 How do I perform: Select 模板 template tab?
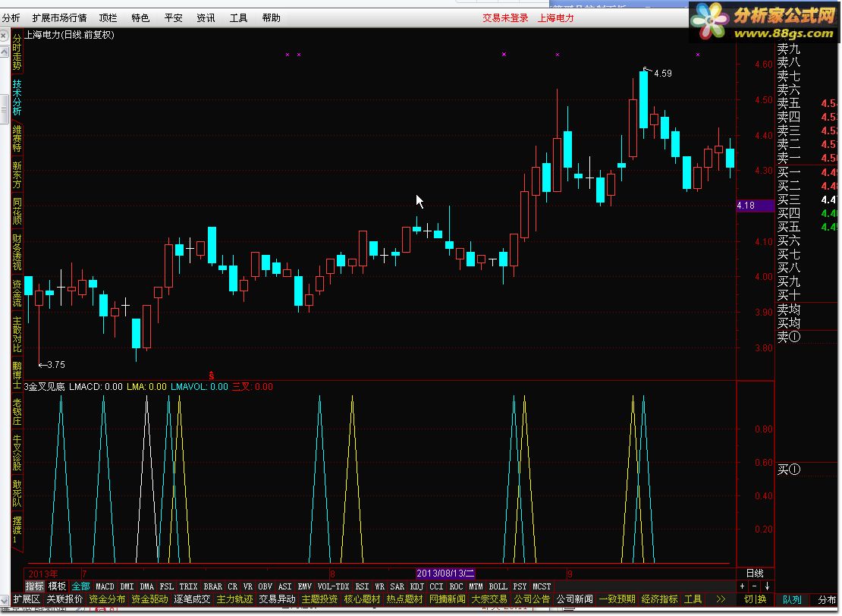tap(58, 586)
